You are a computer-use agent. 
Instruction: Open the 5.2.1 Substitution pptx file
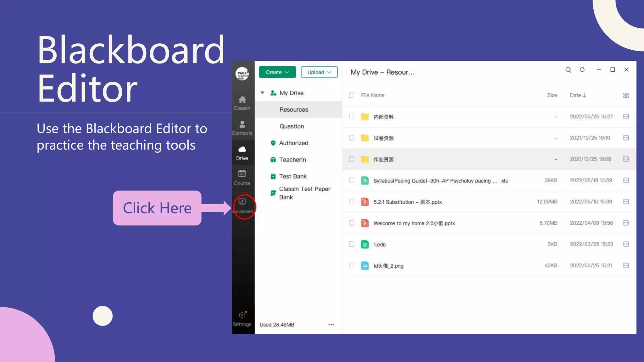pyautogui.click(x=408, y=202)
